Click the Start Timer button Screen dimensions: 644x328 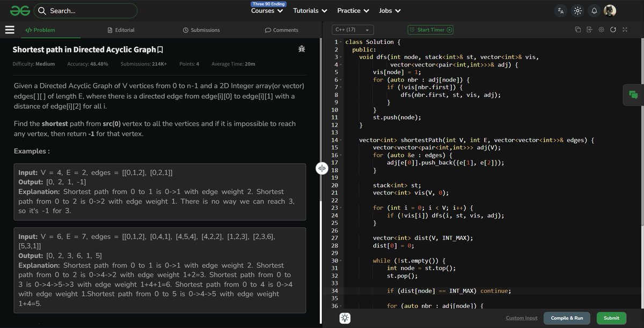point(430,30)
